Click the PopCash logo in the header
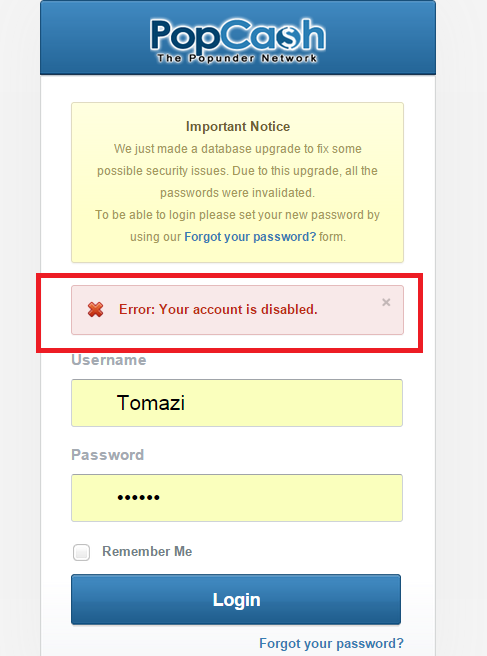This screenshot has width=487, height=656. 238,41
